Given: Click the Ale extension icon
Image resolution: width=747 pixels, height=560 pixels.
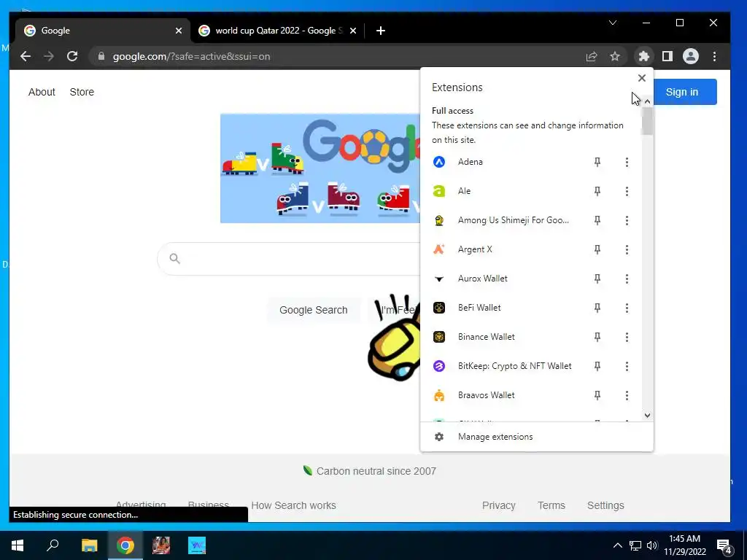Looking at the screenshot, I should pyautogui.click(x=438, y=191).
